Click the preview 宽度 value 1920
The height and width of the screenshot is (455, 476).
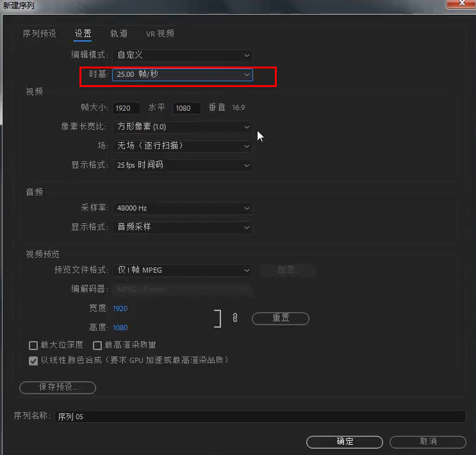coord(120,308)
